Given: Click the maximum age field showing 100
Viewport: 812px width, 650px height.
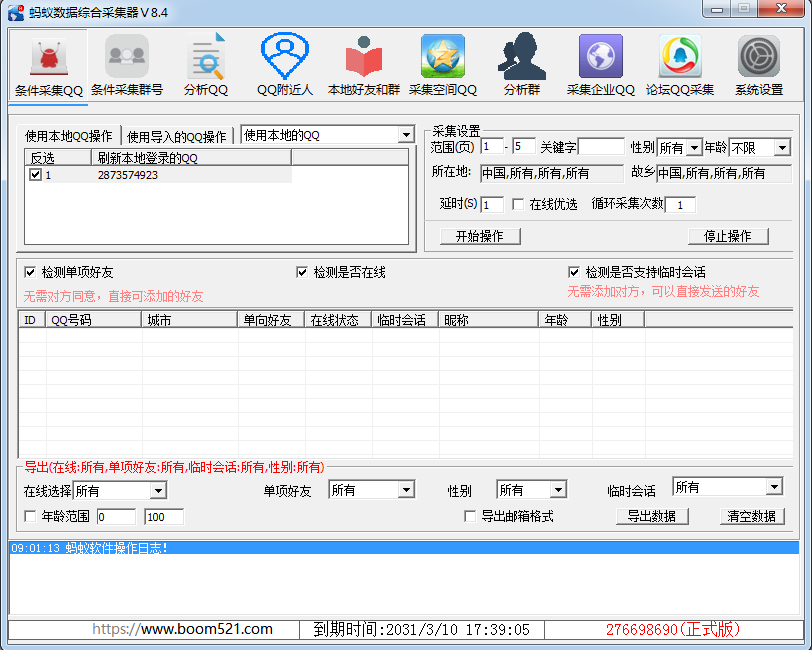Looking at the screenshot, I should tap(164, 516).
